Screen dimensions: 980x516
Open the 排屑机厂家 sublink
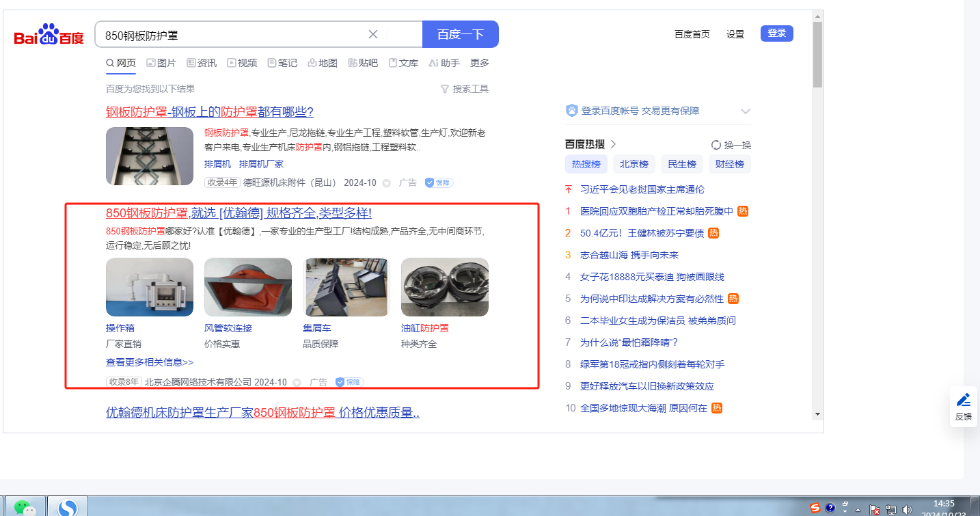point(261,164)
